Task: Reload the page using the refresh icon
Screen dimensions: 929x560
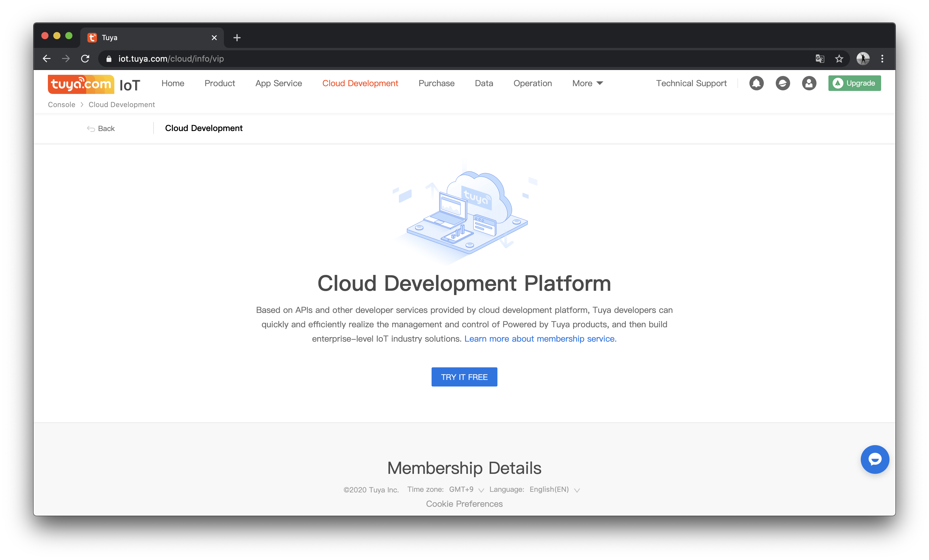Action: (x=85, y=59)
